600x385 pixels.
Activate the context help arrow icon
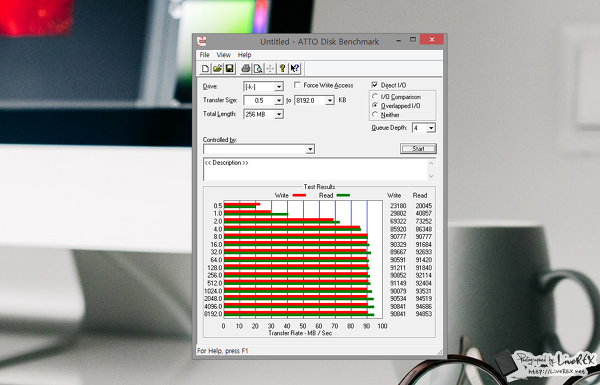(295, 69)
